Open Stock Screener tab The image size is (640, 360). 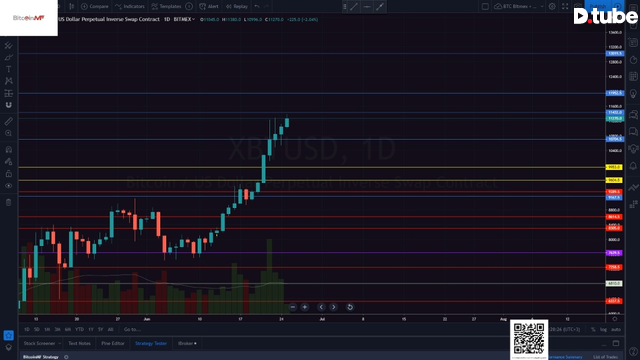(39, 343)
